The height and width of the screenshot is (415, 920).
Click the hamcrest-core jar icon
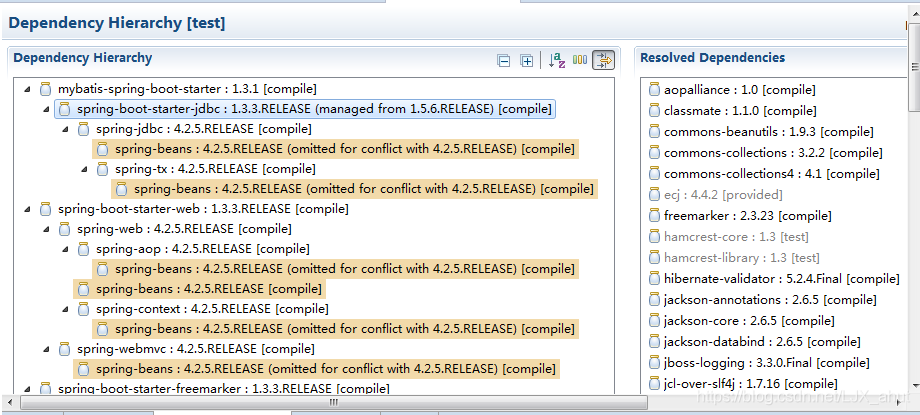654,237
